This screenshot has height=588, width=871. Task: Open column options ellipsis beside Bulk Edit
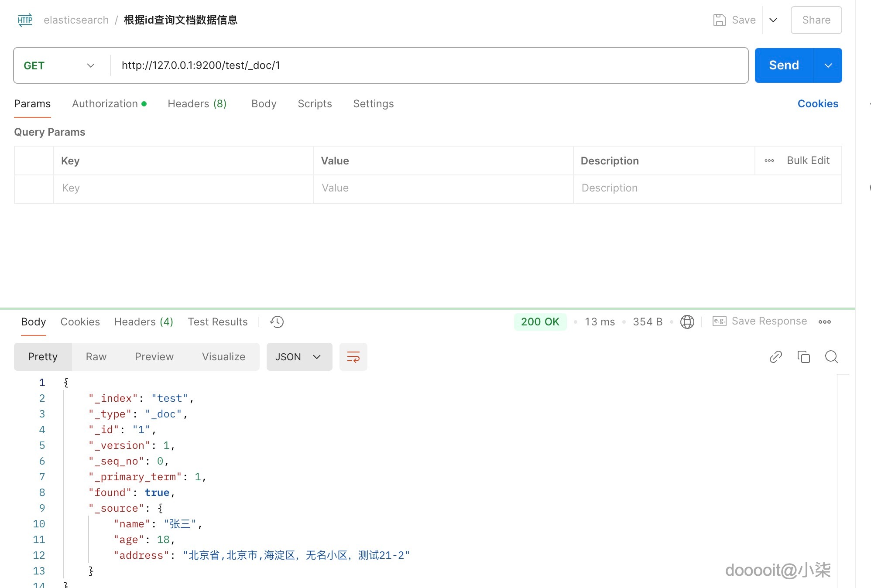coord(769,161)
